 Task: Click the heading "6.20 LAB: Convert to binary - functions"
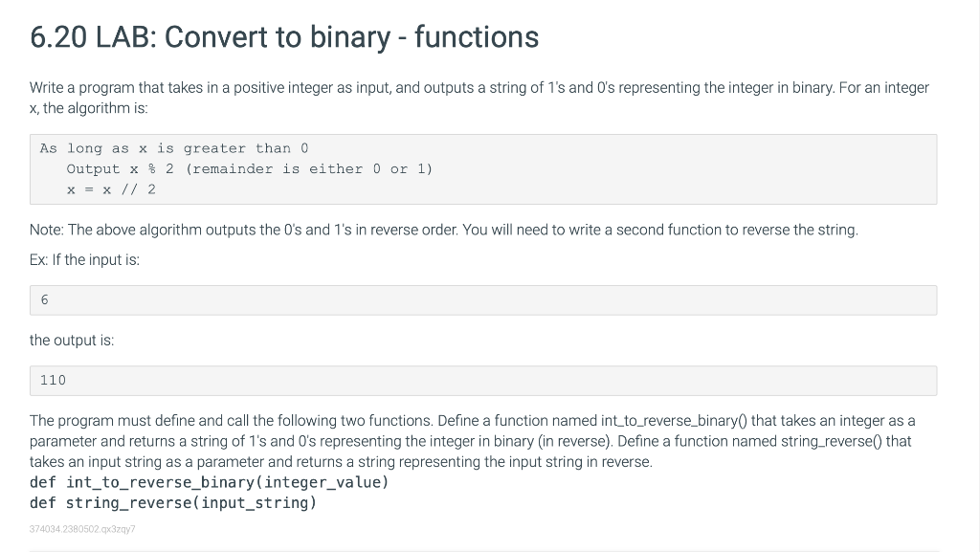tap(283, 37)
